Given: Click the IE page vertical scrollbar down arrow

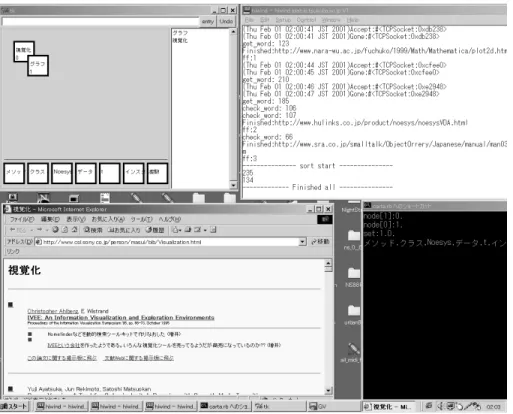Looking at the screenshot, I should coord(328,390).
